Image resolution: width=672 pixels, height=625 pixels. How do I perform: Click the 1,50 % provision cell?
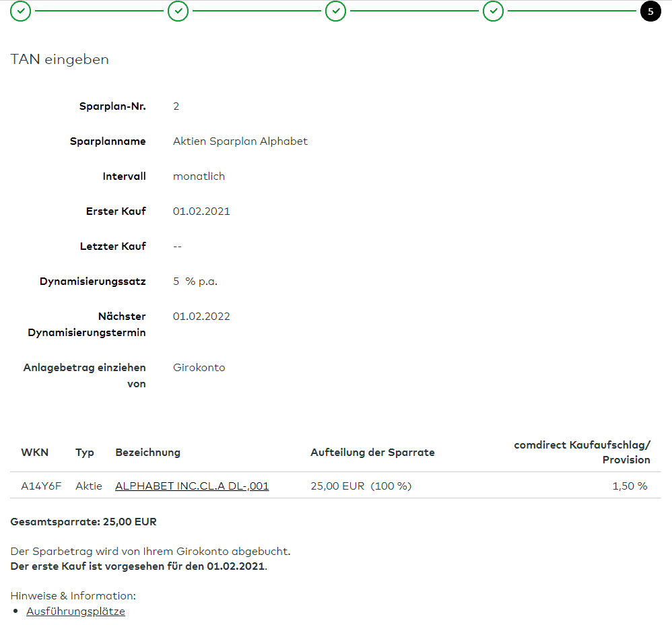point(630,486)
